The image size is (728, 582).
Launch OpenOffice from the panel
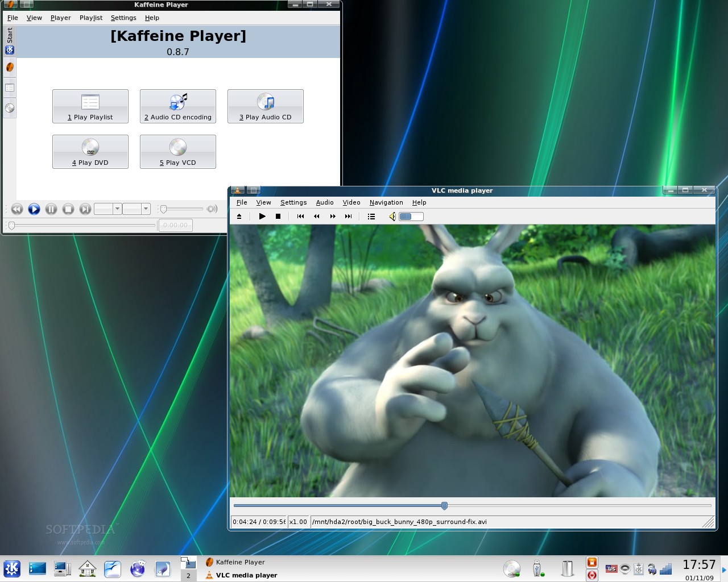coord(113,568)
